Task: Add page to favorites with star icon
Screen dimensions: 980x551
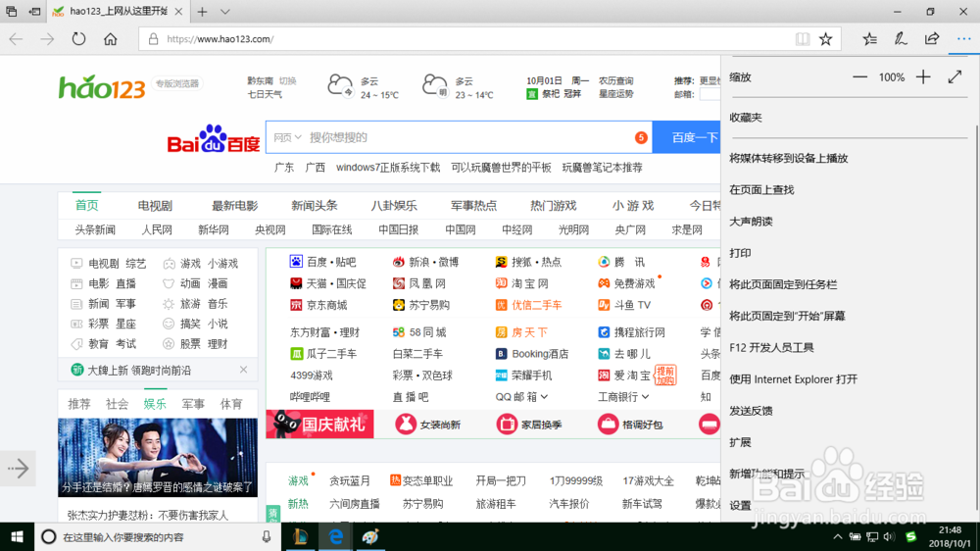Action: tap(825, 39)
